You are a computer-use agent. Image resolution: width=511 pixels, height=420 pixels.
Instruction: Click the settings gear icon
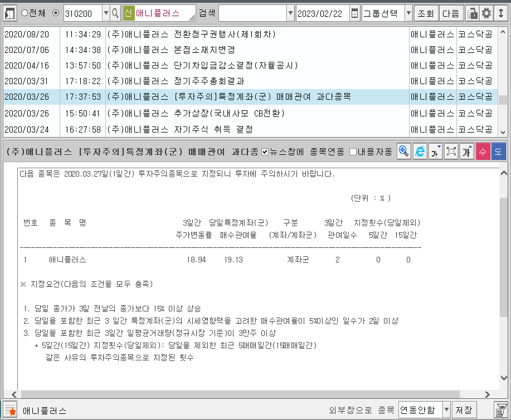click(486, 13)
